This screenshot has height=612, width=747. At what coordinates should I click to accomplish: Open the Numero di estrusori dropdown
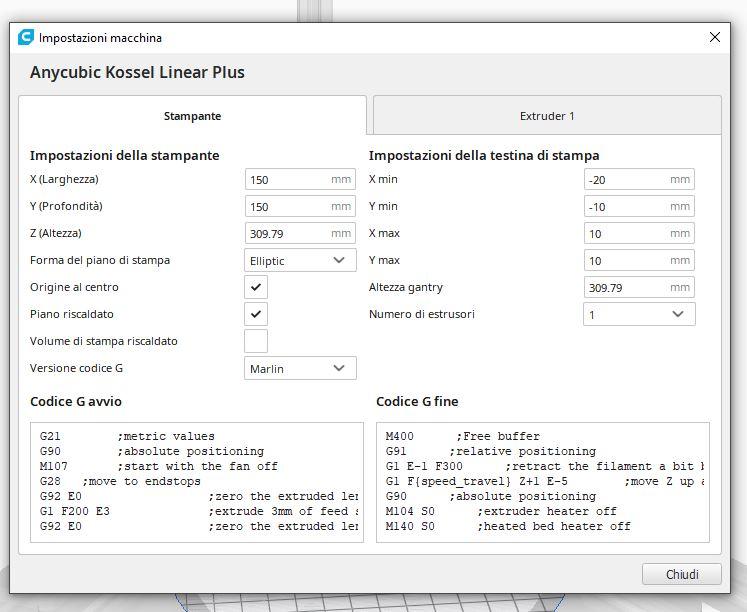[639, 314]
